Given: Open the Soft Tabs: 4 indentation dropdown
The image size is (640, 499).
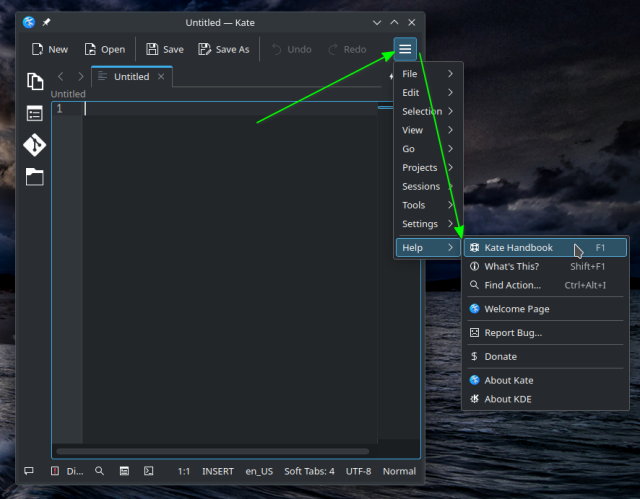Looking at the screenshot, I should [308, 471].
